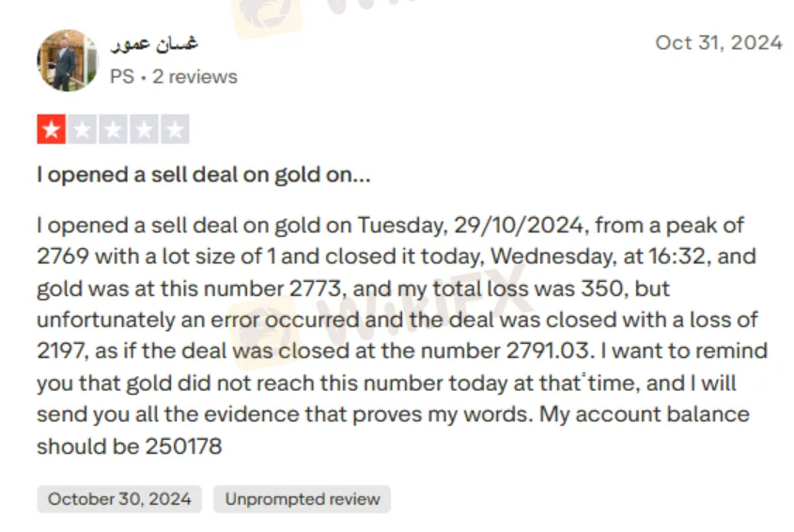Click the red first rating star
794x532 pixels.
point(51,130)
